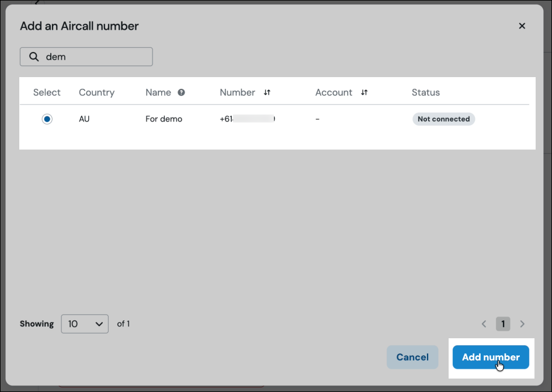Click the Number column header
The width and height of the screenshot is (552, 392).
click(x=237, y=92)
